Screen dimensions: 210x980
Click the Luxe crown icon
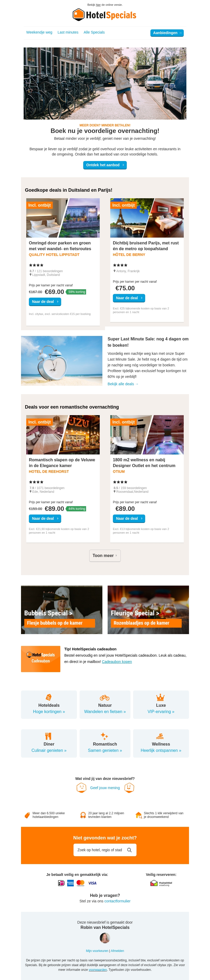[x=160, y=697]
